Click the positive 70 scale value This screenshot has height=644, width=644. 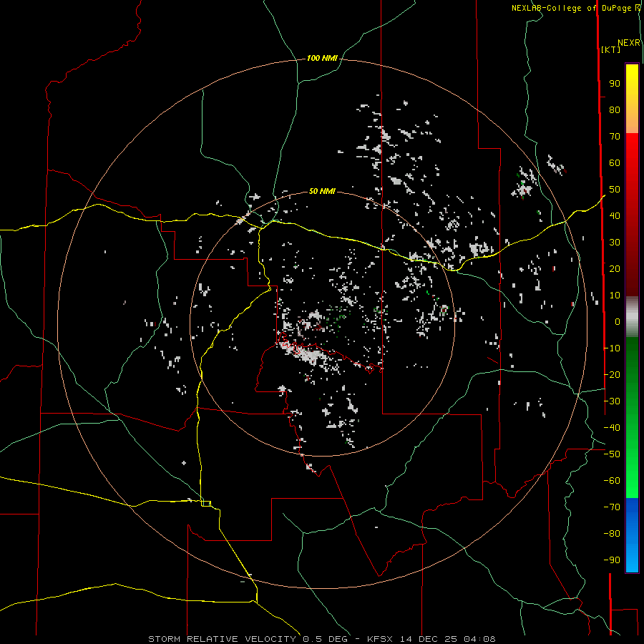coord(615,137)
